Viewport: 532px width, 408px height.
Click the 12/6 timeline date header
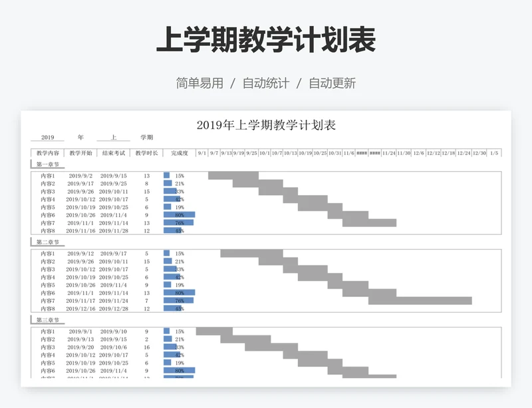tap(418, 153)
